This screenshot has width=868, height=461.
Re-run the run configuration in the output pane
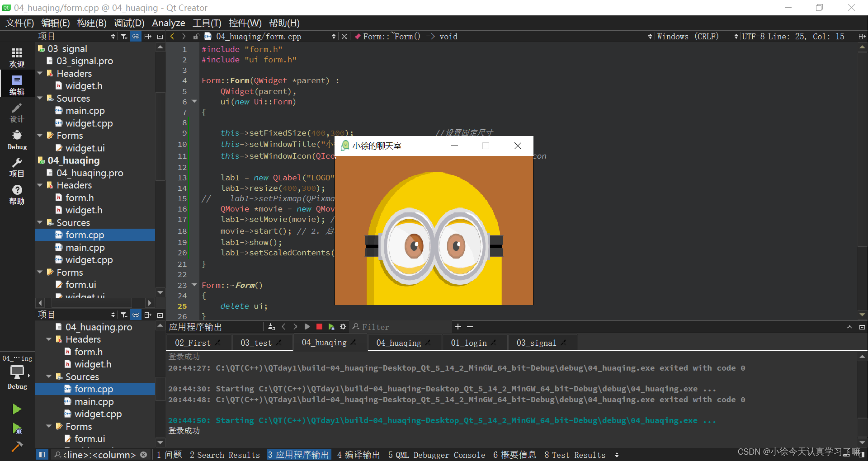tap(307, 326)
